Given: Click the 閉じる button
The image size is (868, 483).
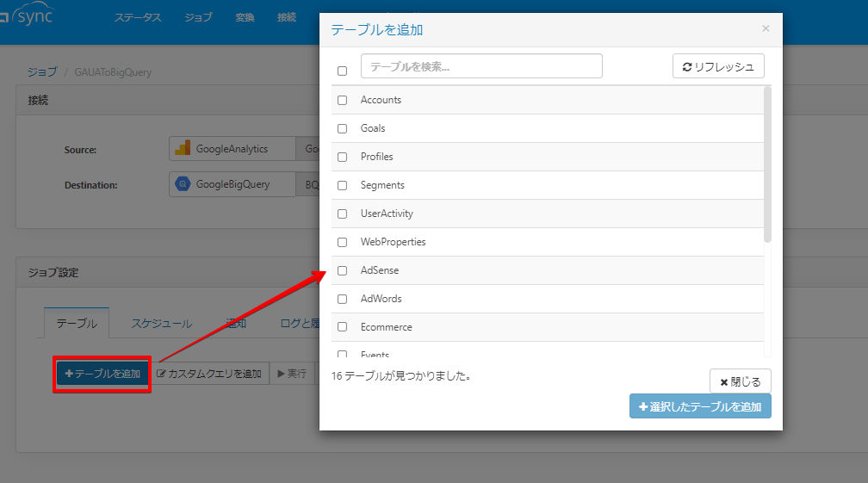Looking at the screenshot, I should 740,381.
